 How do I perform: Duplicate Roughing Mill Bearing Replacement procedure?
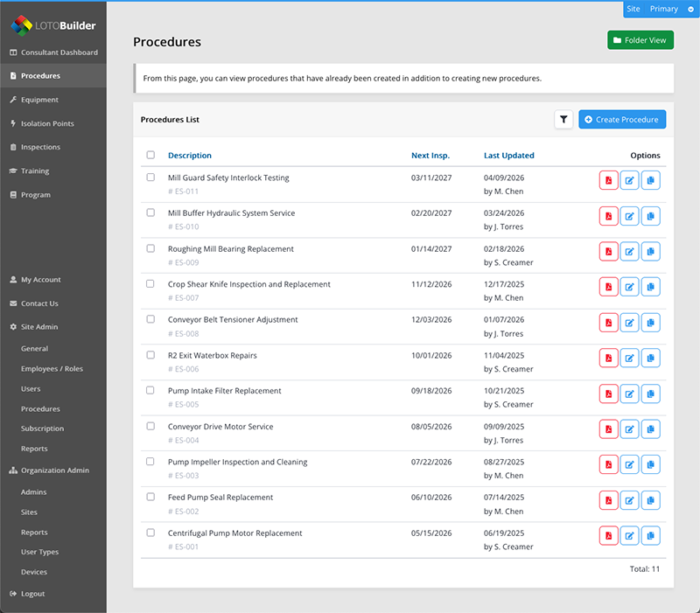650,251
